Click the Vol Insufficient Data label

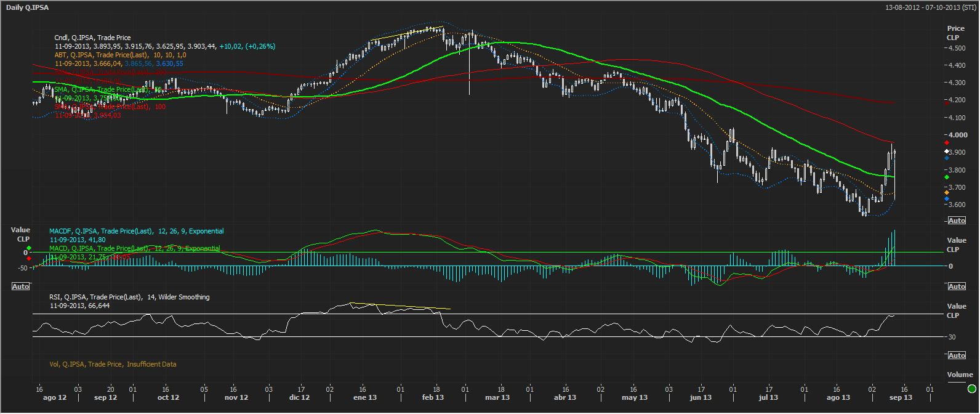(x=113, y=364)
